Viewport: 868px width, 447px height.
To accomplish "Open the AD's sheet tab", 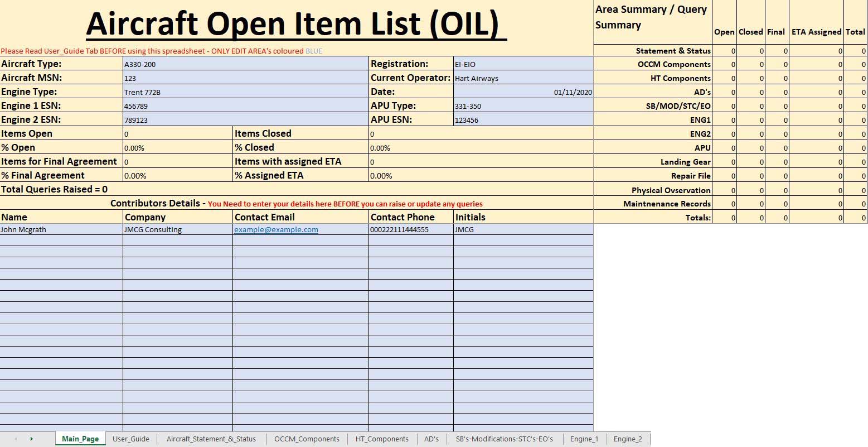I will pyautogui.click(x=431, y=439).
